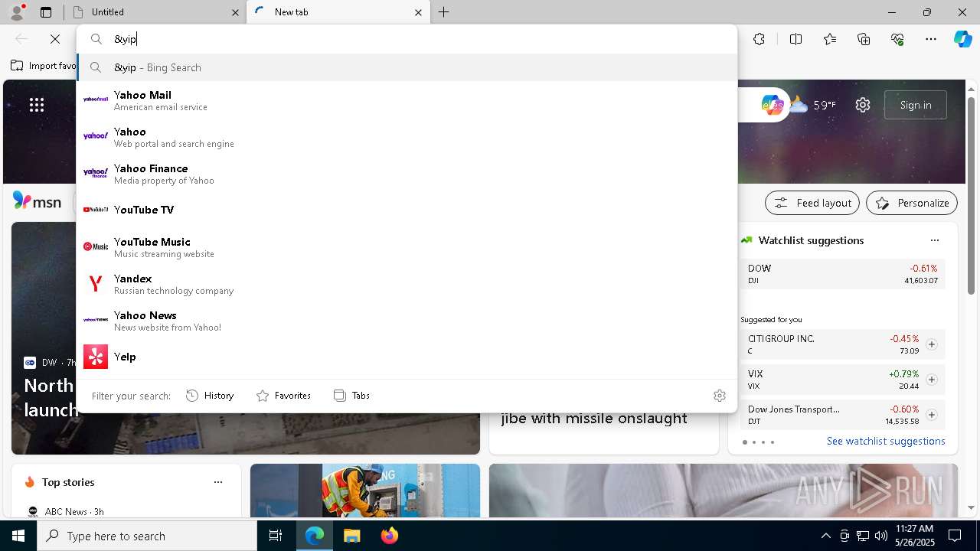
Task: Open Collections toolbar icon
Action: 864,39
